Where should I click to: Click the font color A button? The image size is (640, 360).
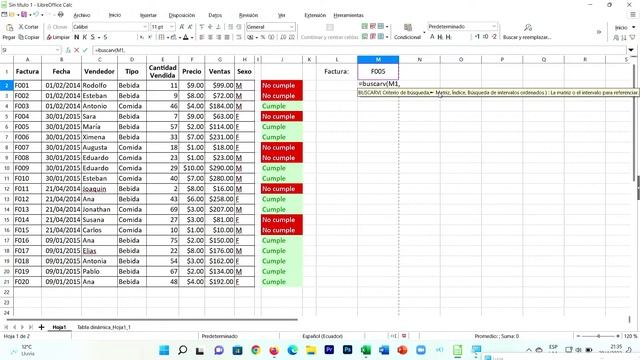click(x=185, y=37)
